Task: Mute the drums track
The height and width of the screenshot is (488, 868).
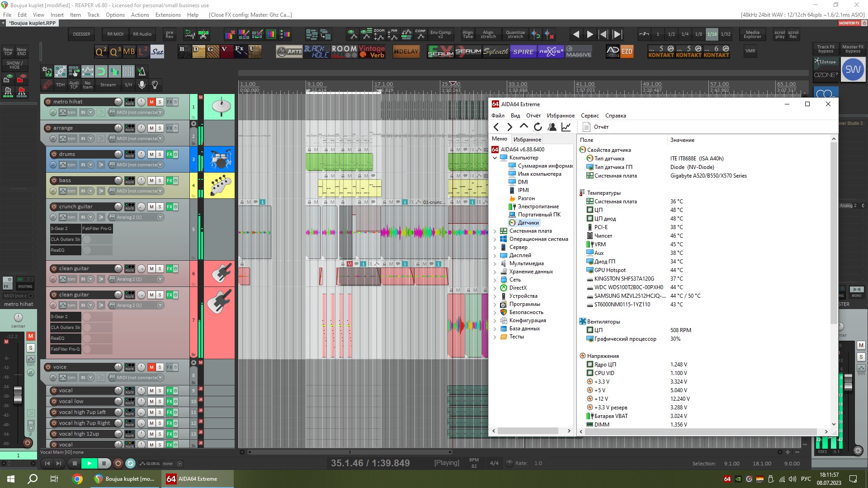Action: pyautogui.click(x=151, y=154)
